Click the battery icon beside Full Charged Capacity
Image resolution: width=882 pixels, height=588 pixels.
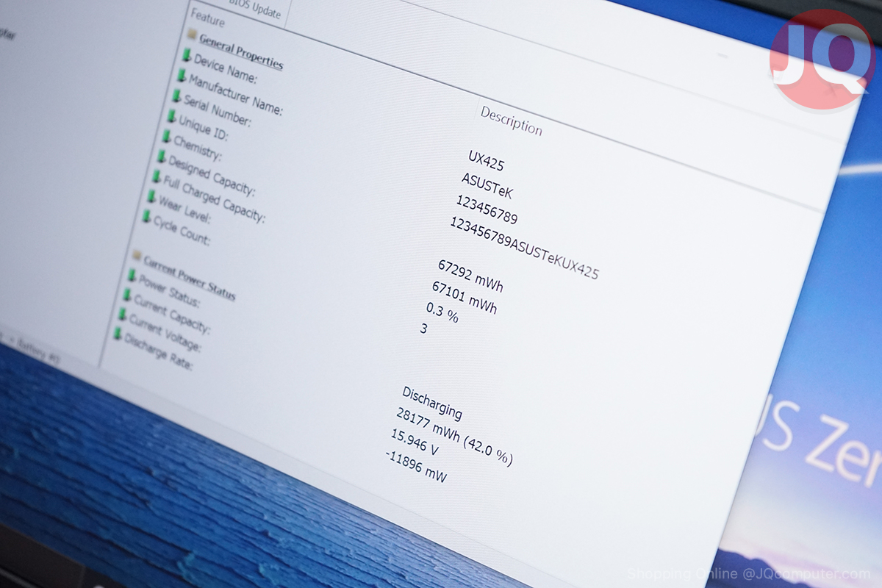point(156,176)
